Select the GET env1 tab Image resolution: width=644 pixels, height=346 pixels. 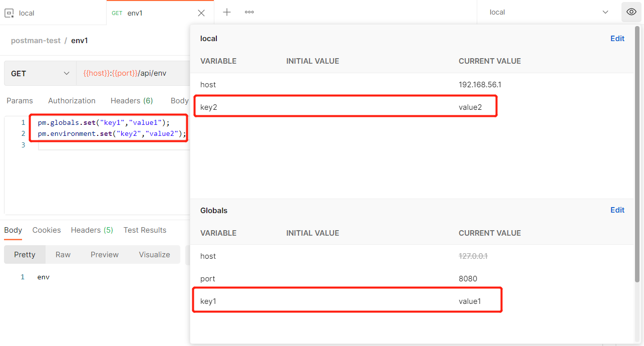tap(160, 13)
